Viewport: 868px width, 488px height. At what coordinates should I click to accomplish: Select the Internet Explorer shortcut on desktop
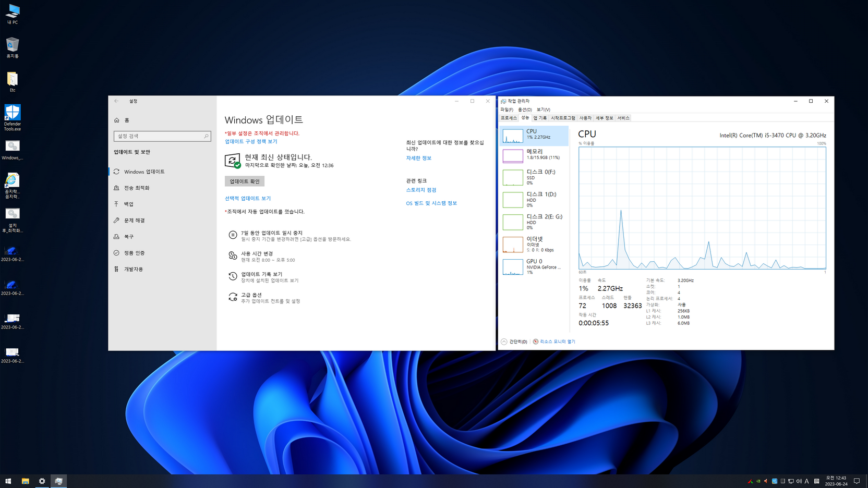tap(12, 186)
